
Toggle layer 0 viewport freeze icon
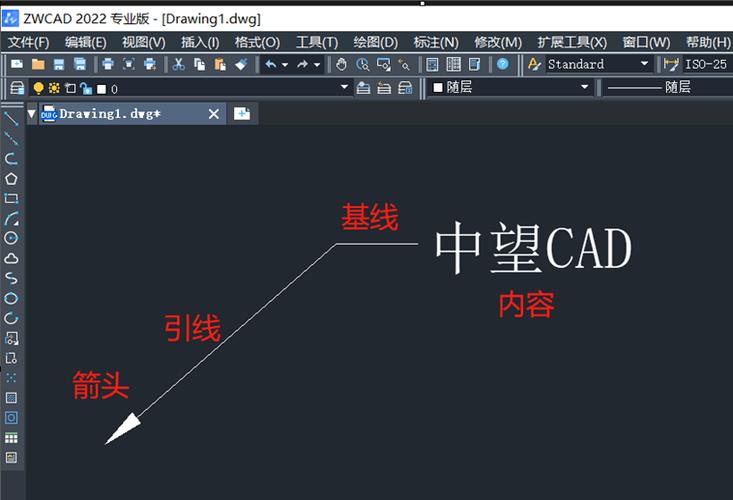coord(70,88)
